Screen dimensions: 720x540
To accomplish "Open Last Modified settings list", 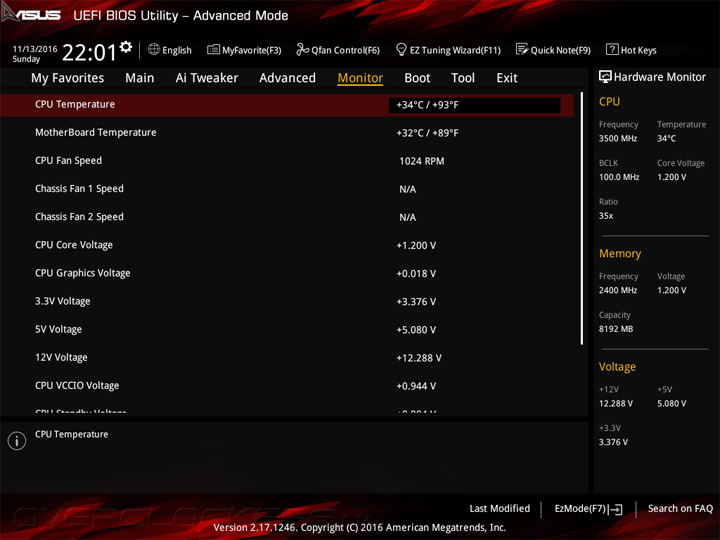I will (x=500, y=508).
